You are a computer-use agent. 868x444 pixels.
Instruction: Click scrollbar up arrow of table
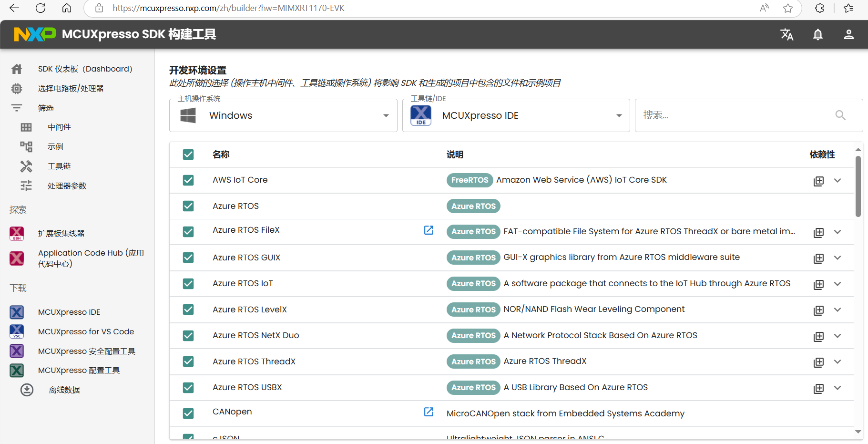pos(858,150)
